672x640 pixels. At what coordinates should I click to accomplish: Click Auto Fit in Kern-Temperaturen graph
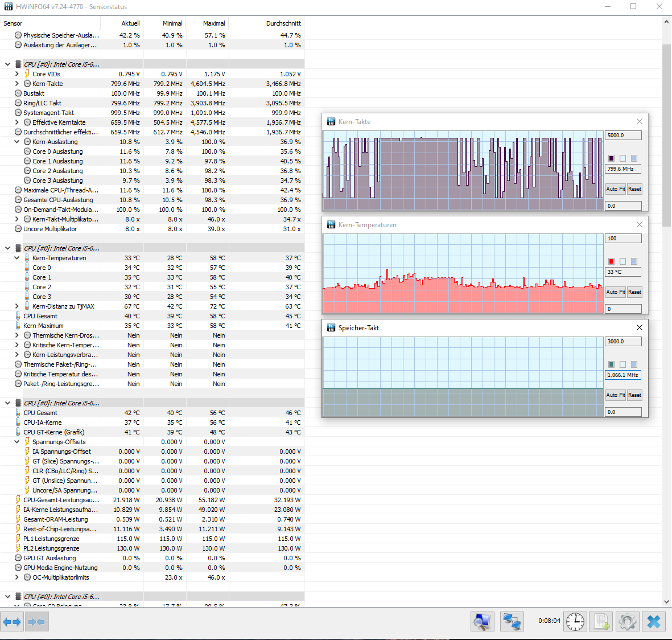(616, 292)
